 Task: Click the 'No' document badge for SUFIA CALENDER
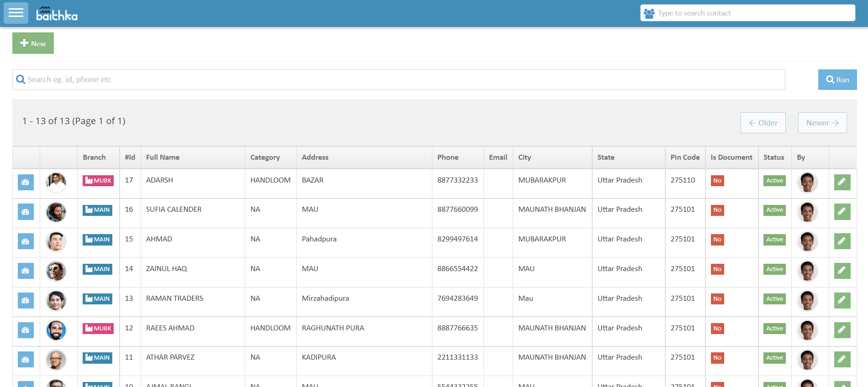click(717, 210)
